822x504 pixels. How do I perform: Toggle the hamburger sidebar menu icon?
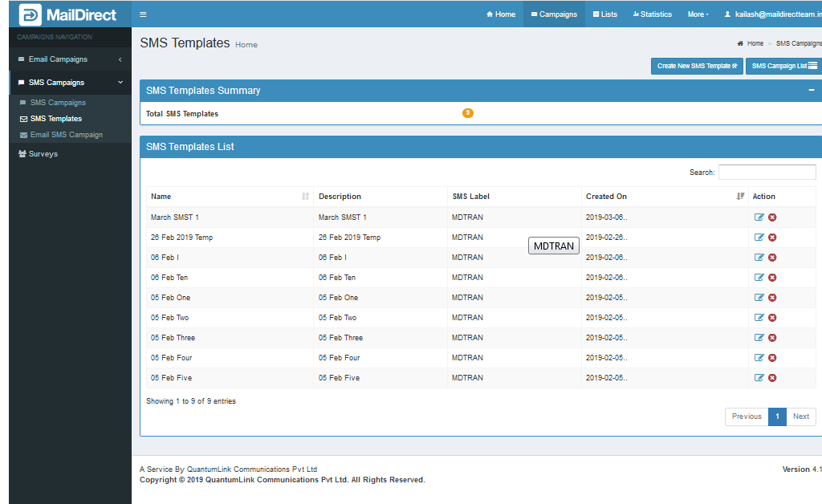tap(143, 14)
